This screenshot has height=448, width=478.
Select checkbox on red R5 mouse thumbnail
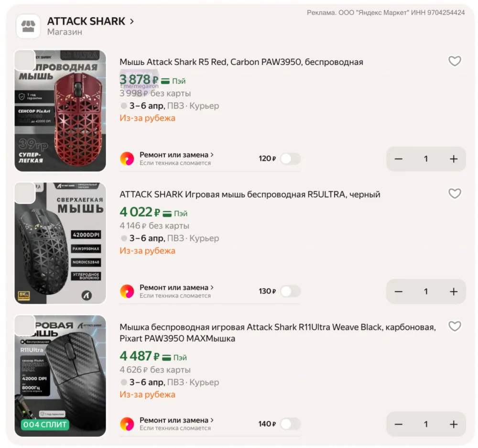point(25,60)
